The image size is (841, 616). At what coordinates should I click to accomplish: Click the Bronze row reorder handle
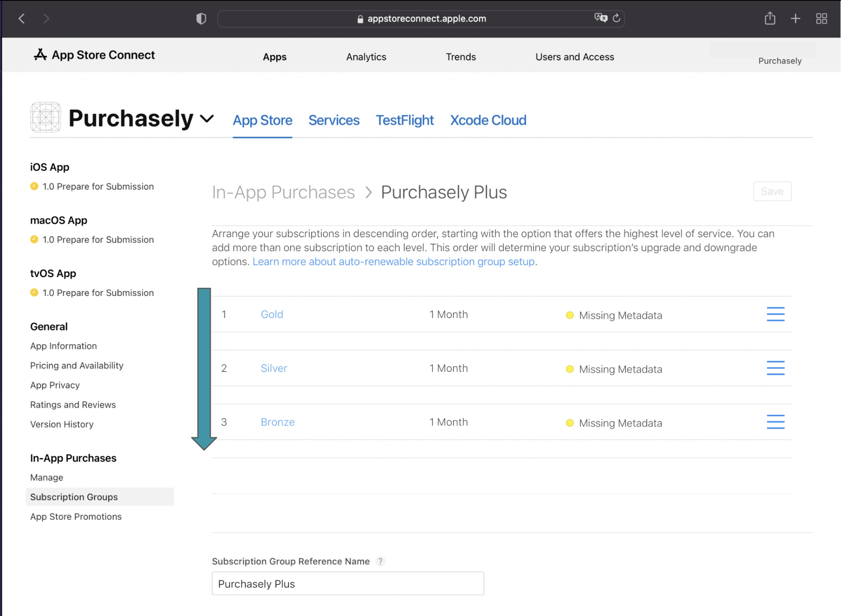point(775,422)
